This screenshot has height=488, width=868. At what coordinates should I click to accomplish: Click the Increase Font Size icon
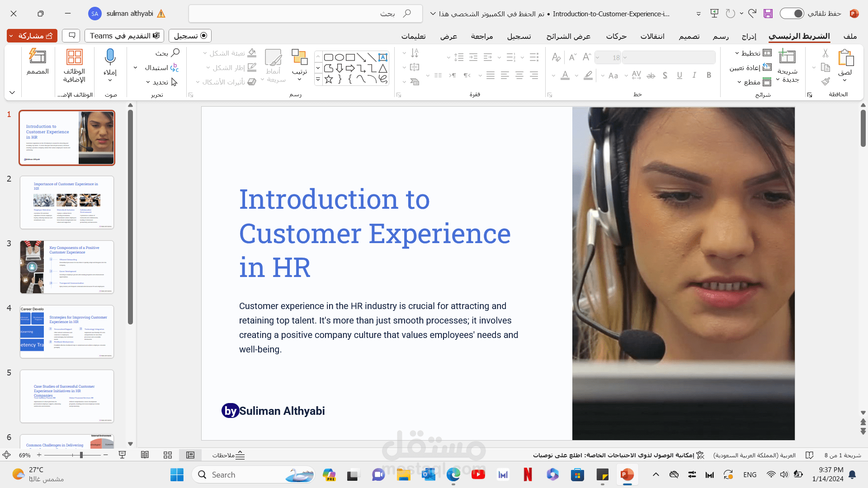coord(587,57)
